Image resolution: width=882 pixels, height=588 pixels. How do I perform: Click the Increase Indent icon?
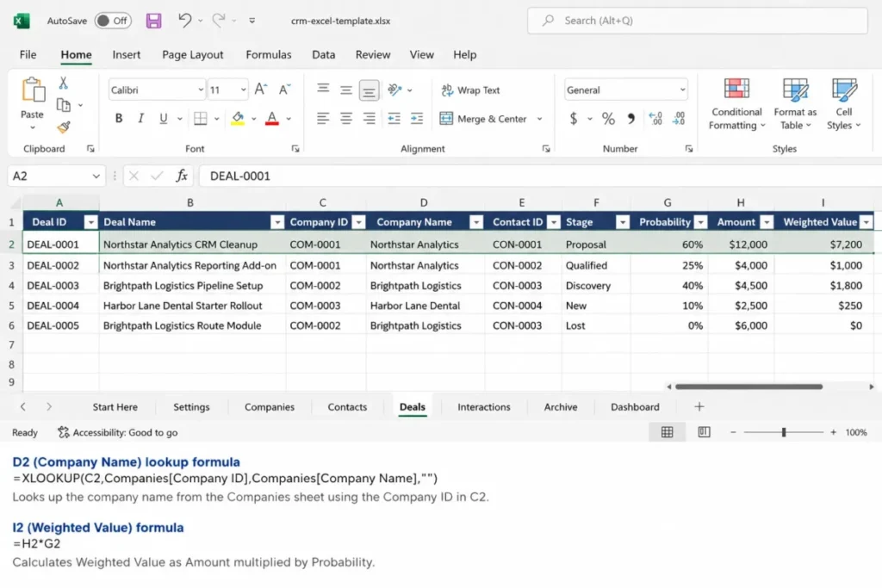[x=417, y=119]
